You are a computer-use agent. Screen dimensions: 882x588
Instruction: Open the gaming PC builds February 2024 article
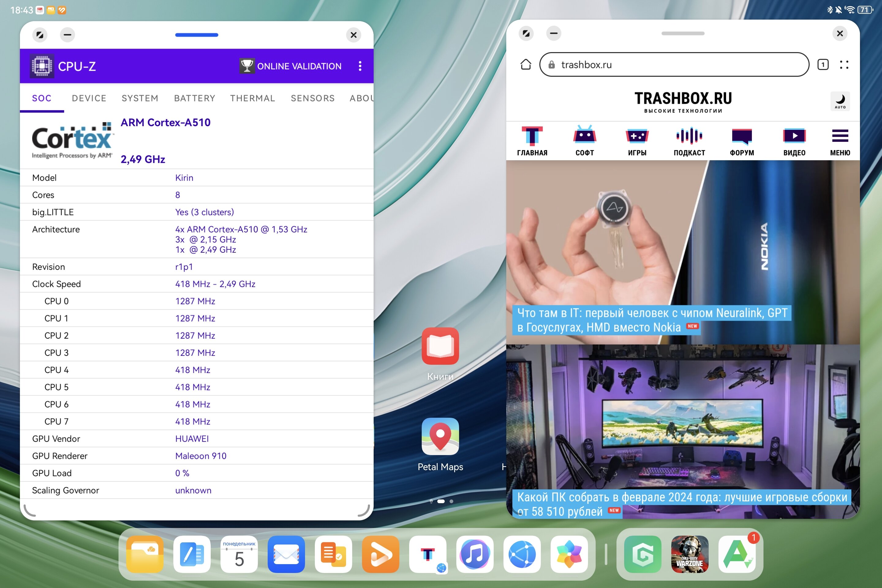[x=681, y=504]
